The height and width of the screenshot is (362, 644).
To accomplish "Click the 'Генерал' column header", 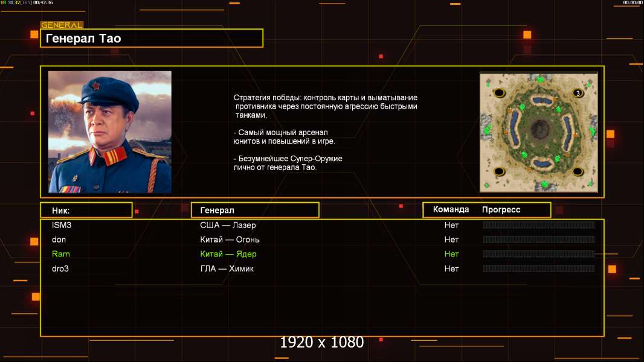I will pyautogui.click(x=255, y=211).
